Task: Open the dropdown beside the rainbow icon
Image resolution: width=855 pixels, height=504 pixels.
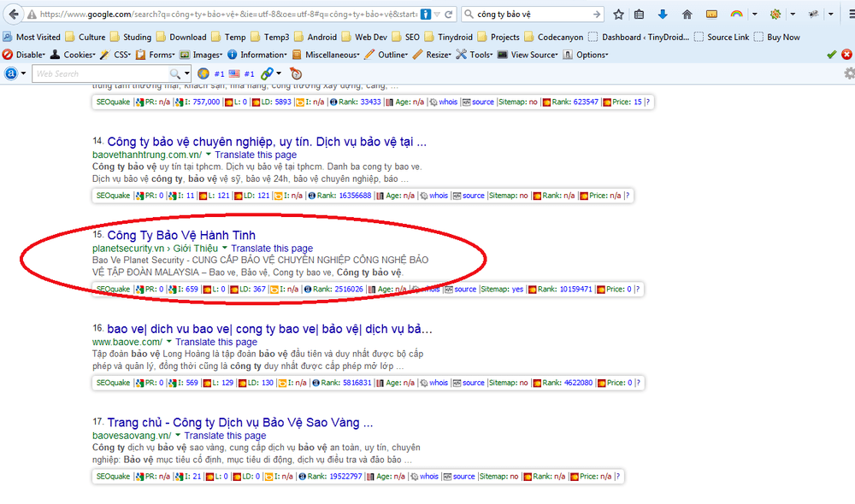Action: (755, 15)
